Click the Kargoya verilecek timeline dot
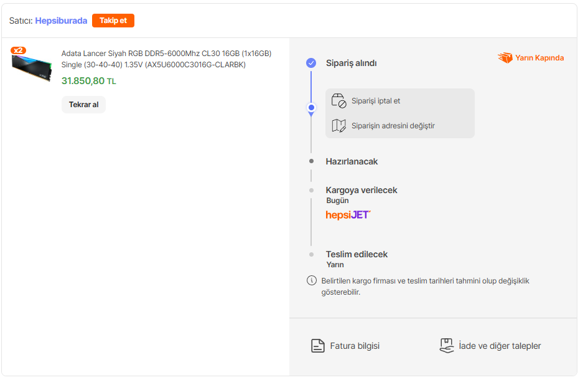This screenshot has height=380, width=588. 311,191
